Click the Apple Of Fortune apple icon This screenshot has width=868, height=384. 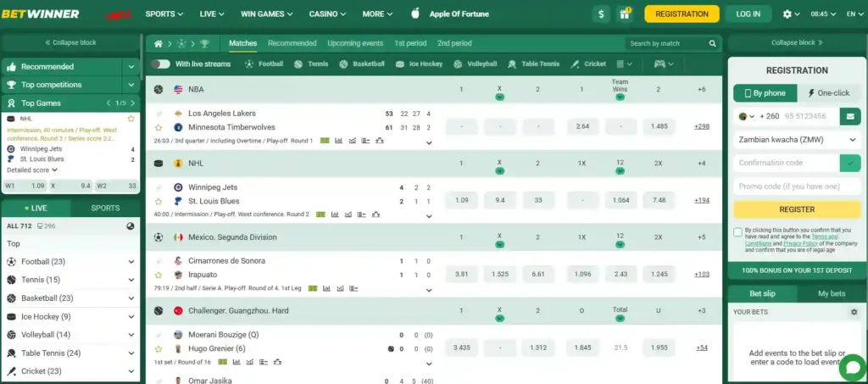tap(415, 14)
